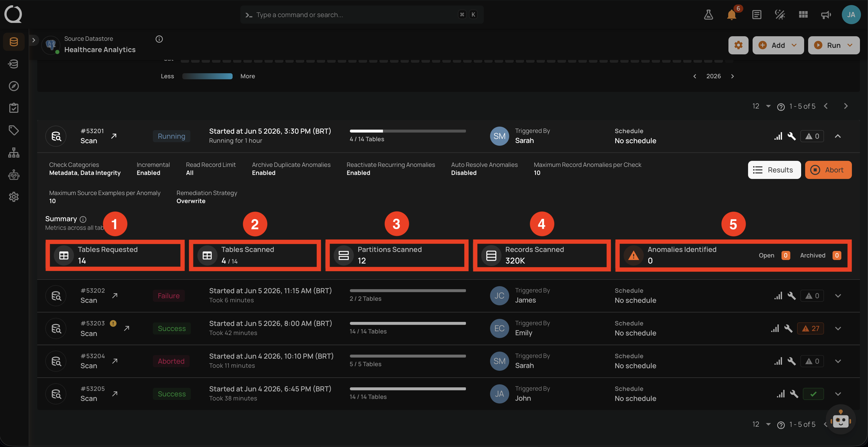Expand scan #53204 row chevron
The image size is (868, 447).
[838, 361]
